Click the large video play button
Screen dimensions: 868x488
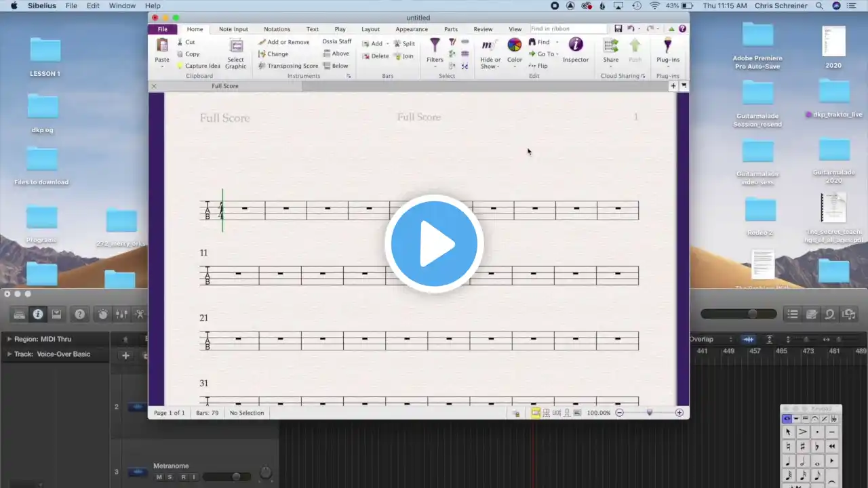[434, 244]
